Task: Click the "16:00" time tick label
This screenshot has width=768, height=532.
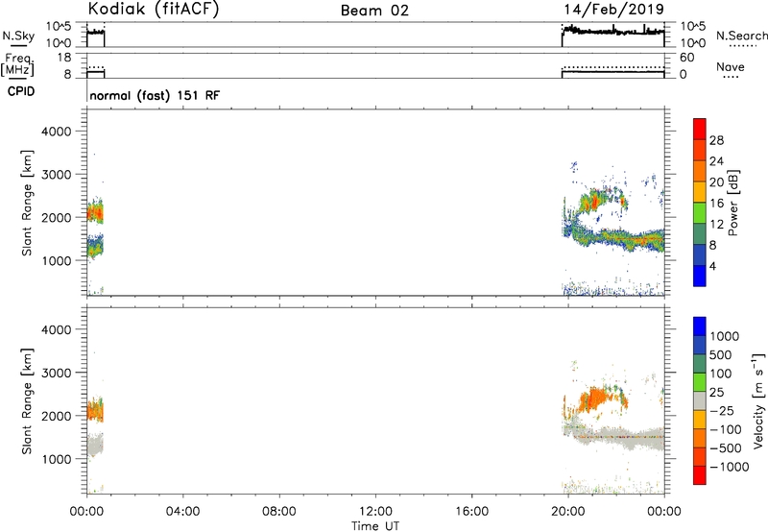Action: [471, 512]
